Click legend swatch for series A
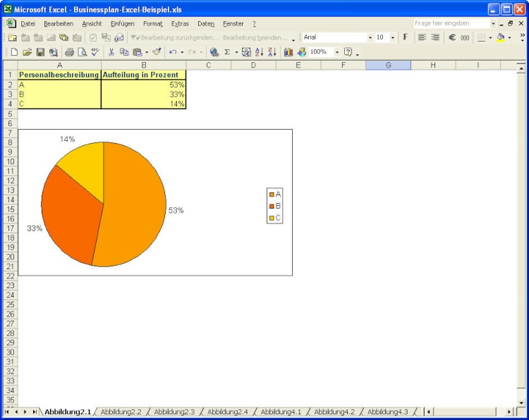529x420 pixels. click(272, 194)
